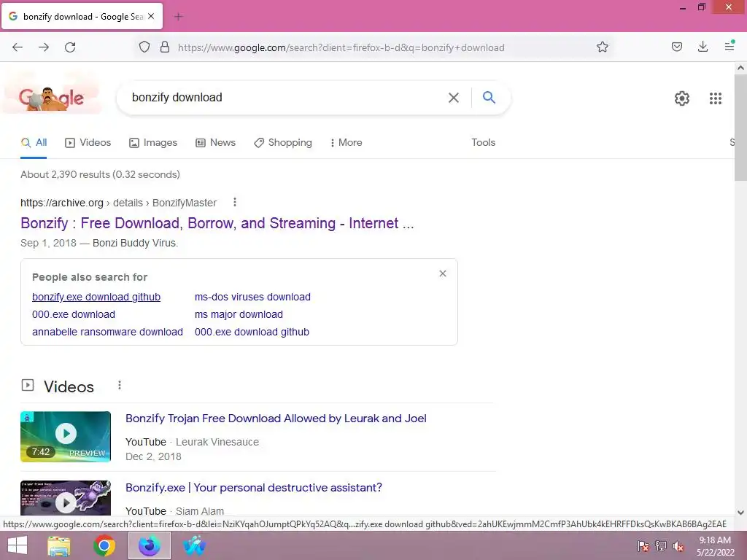This screenshot has height=560, width=747.
Task: Click the Firefox taskbar button
Action: tap(150, 545)
